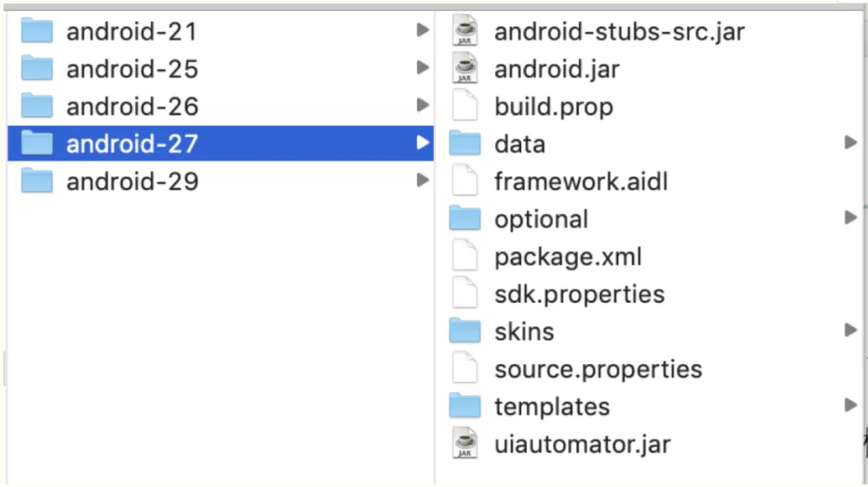Screen dimensions: 868x487
Task: Click the templates folder icon
Action: click(464, 406)
